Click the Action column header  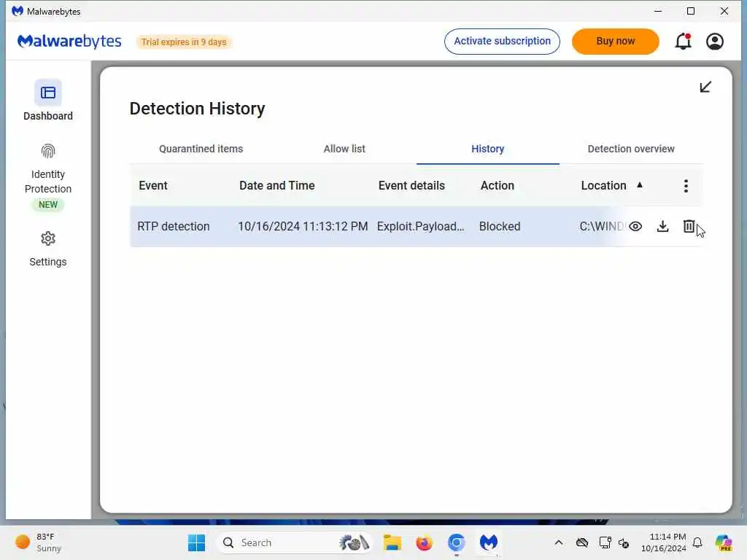click(x=497, y=186)
